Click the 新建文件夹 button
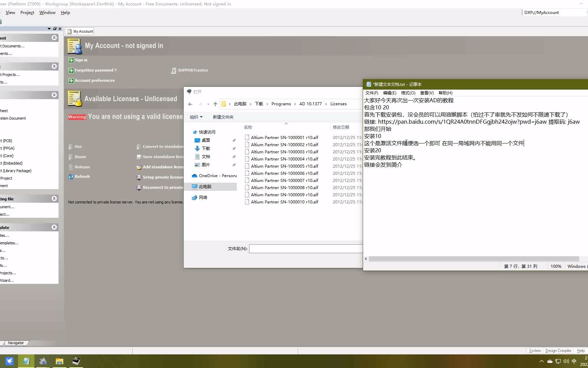Screen dimensions: 588x368 pos(223,117)
